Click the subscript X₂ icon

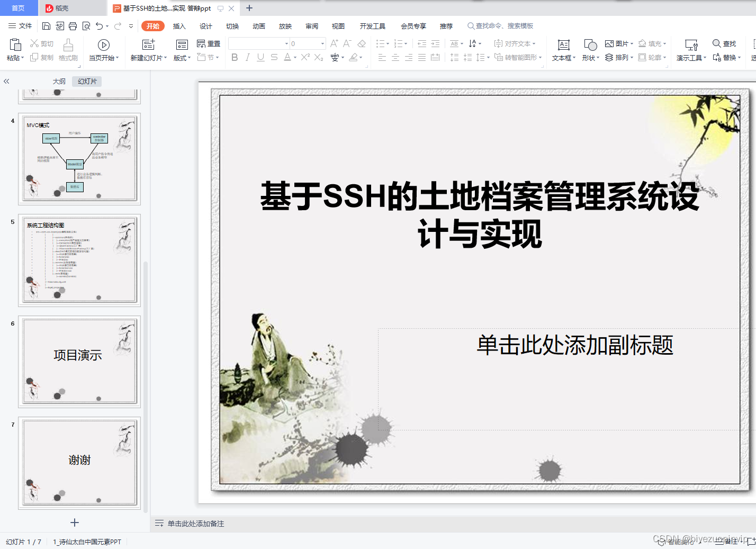(319, 57)
